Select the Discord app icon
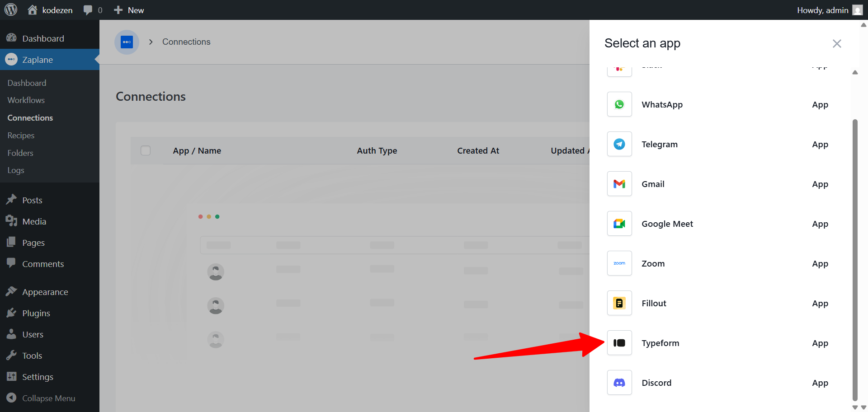Viewport: 868px width, 412px height. 619,383
